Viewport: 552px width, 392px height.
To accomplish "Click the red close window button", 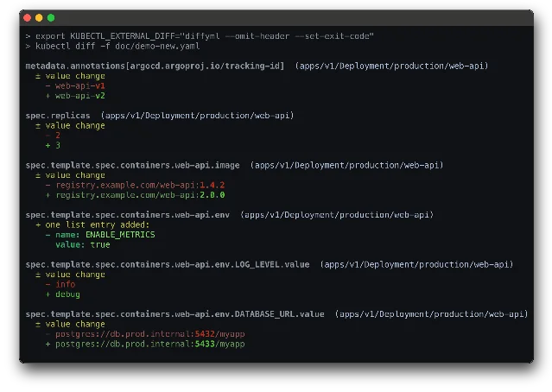I will [27, 18].
